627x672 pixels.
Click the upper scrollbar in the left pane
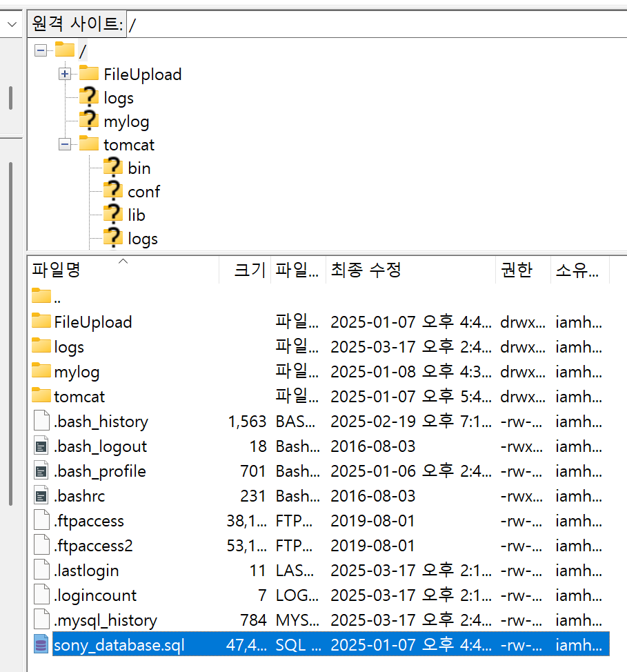pos(11,98)
